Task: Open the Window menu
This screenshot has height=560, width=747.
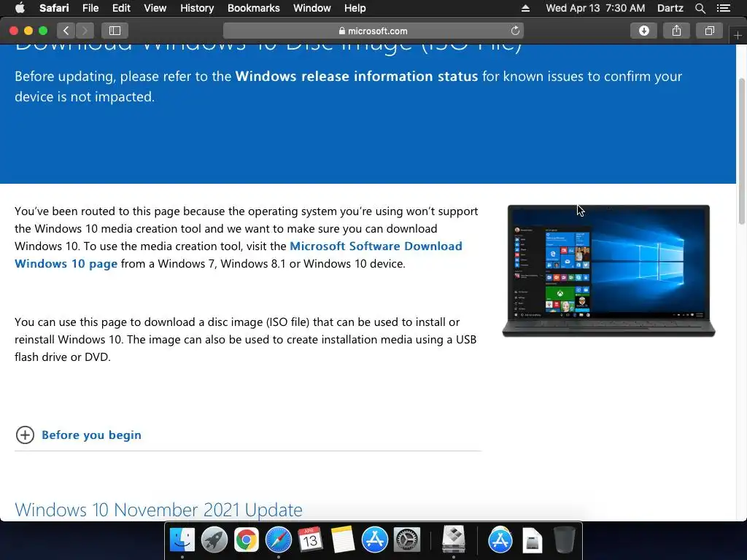Action: pos(312,8)
